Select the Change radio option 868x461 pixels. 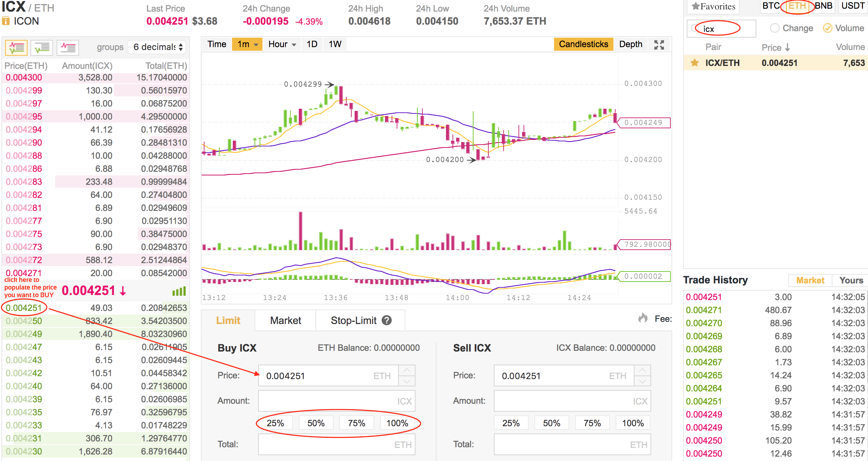(x=774, y=28)
